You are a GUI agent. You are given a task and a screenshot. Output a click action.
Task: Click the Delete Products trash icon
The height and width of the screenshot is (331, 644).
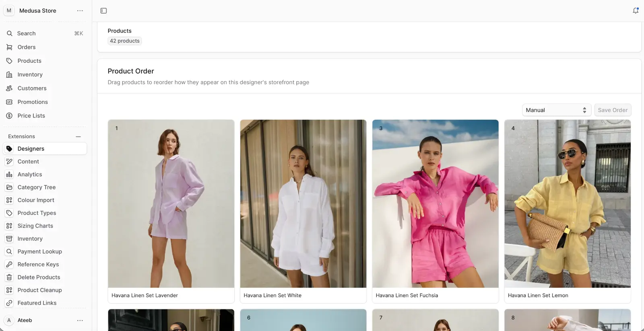coord(9,277)
